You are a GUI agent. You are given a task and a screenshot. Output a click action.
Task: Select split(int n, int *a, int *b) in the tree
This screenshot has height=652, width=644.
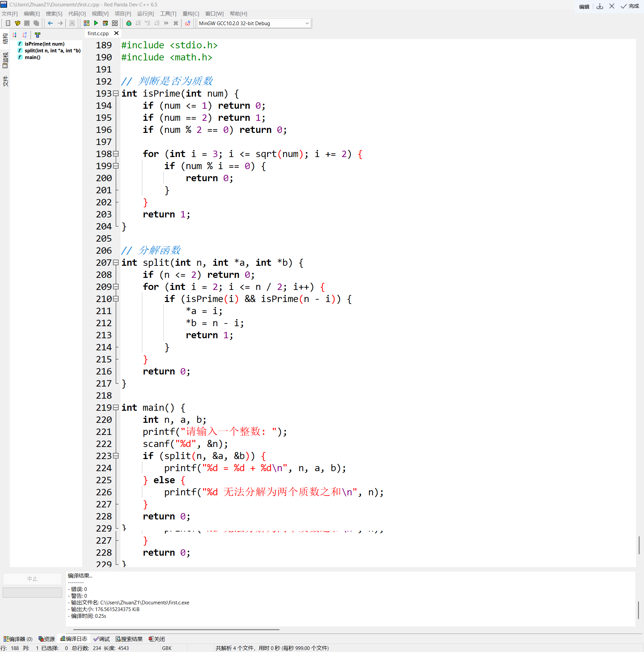coord(53,51)
